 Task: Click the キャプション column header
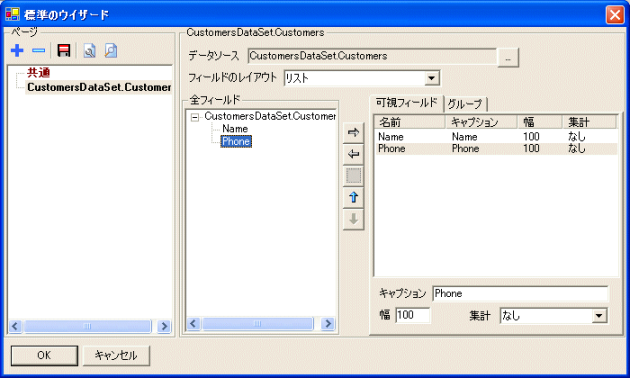coord(481,122)
